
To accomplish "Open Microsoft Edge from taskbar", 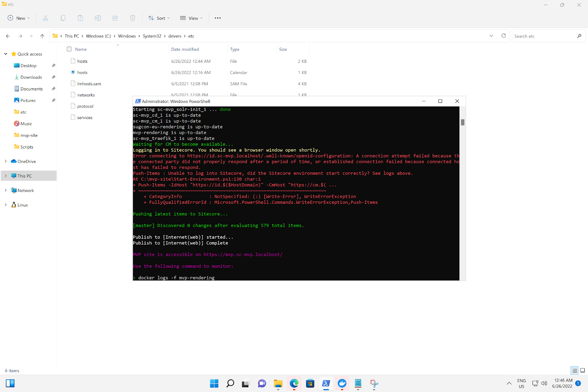I will click(294, 384).
